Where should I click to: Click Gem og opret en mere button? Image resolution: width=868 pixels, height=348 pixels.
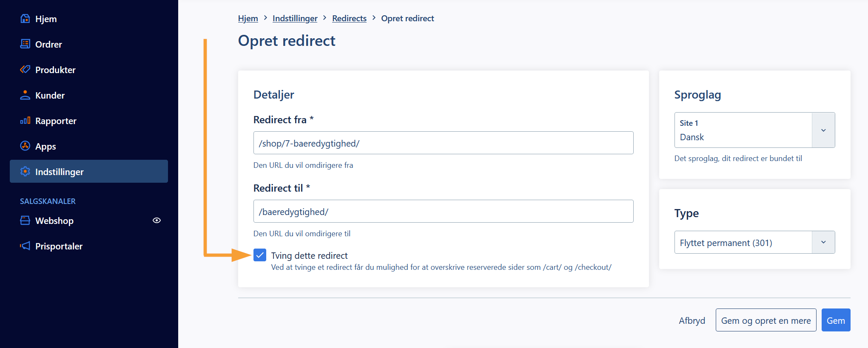click(x=766, y=320)
